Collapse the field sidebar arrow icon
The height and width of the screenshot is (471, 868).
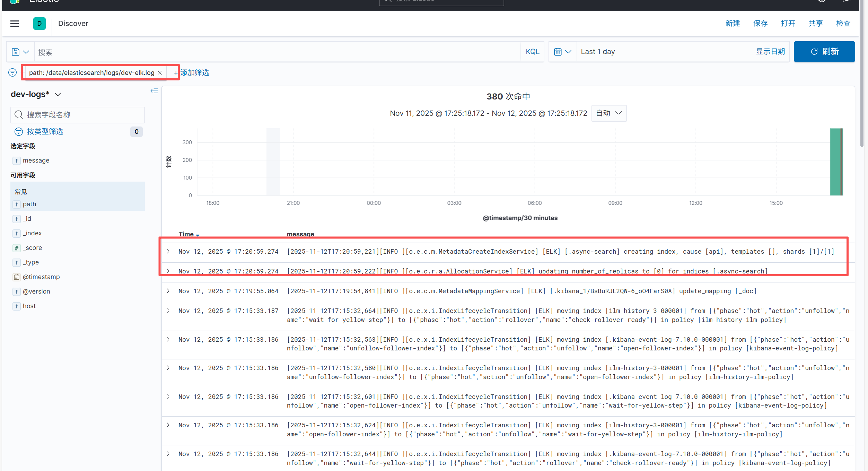tap(154, 91)
